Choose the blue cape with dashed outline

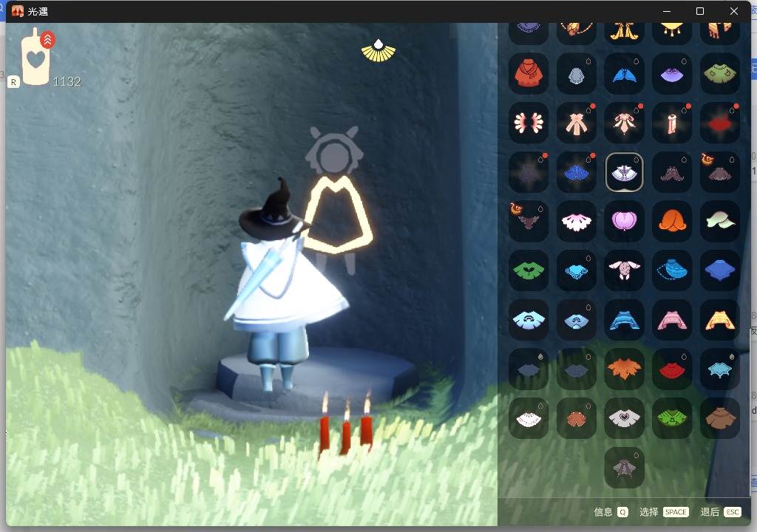pos(672,271)
